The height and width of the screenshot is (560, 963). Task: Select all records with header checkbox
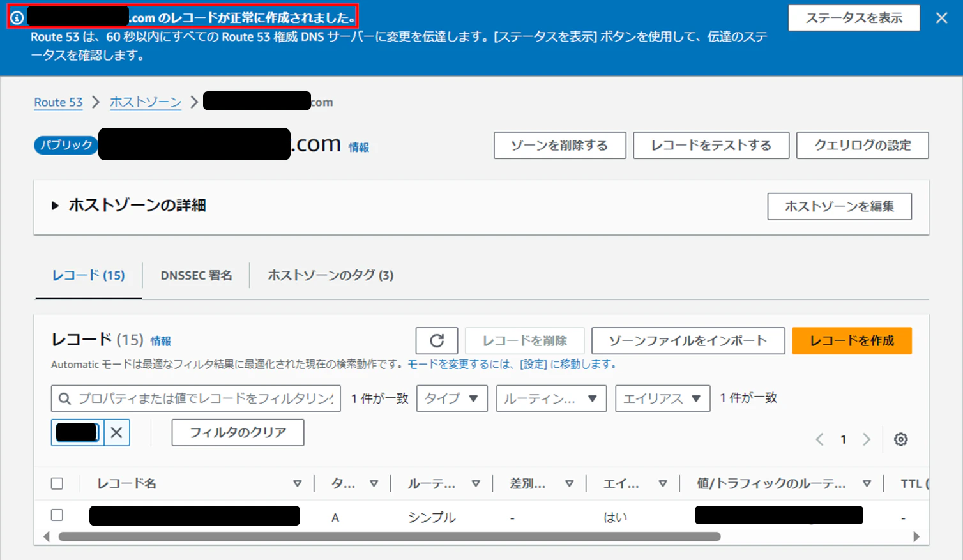[x=57, y=483]
